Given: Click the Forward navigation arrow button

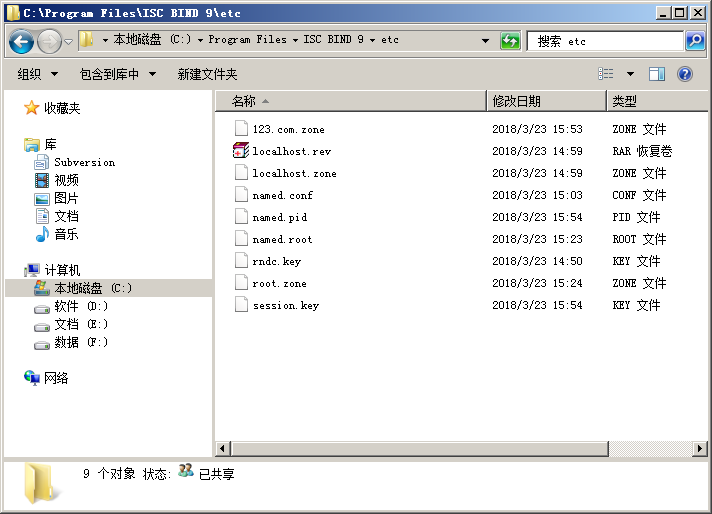Looking at the screenshot, I should click(49, 41).
